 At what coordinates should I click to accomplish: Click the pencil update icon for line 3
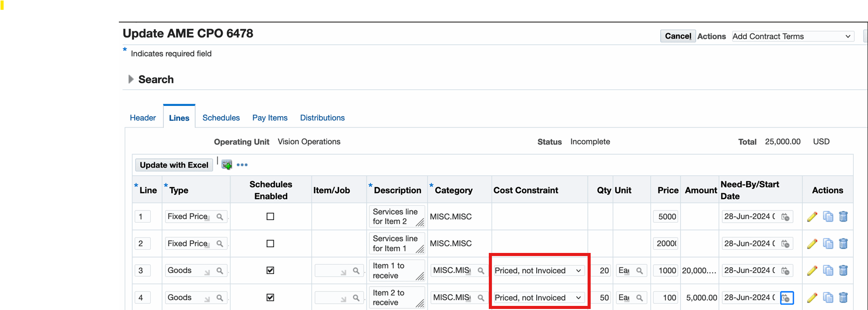812,270
